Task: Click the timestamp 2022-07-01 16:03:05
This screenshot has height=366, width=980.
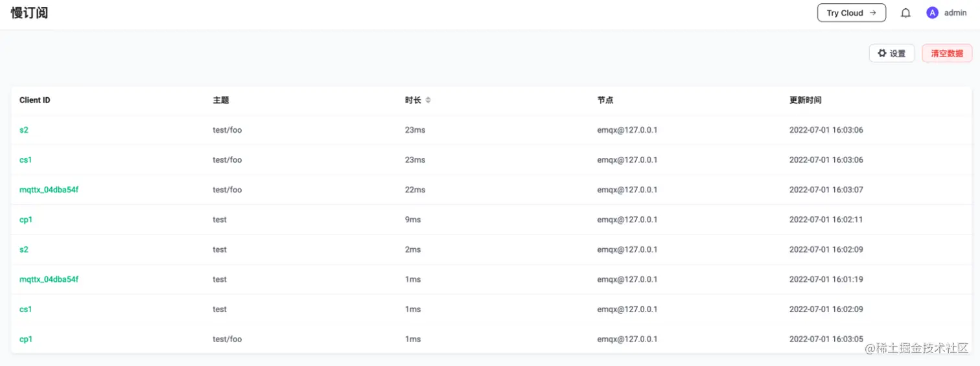Action: 826,339
